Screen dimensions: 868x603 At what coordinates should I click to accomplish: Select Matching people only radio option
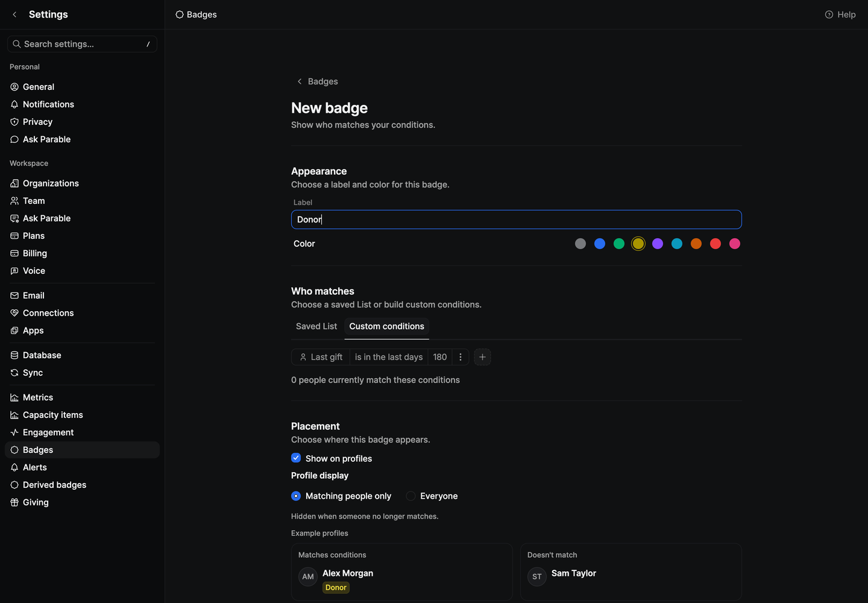(296, 496)
